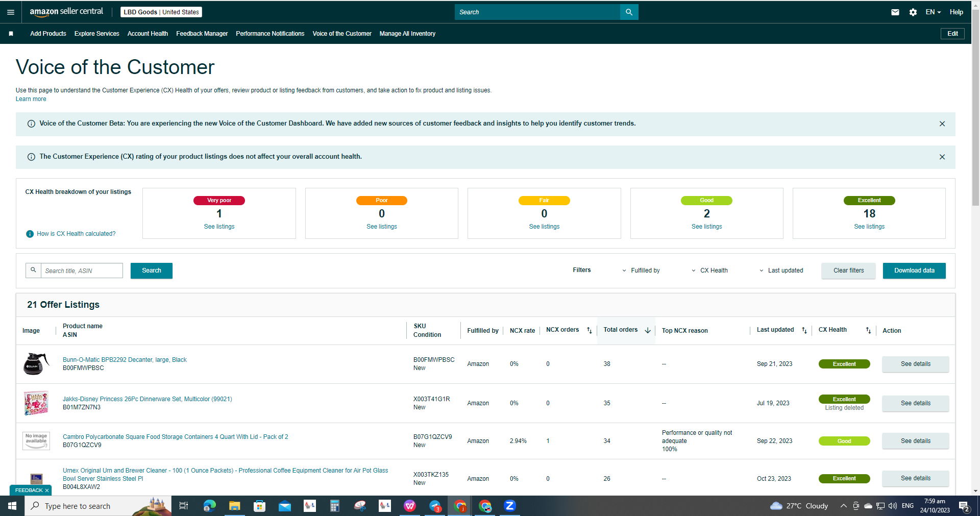Open Feedback Manager
This screenshot has height=516, width=980.
point(202,34)
